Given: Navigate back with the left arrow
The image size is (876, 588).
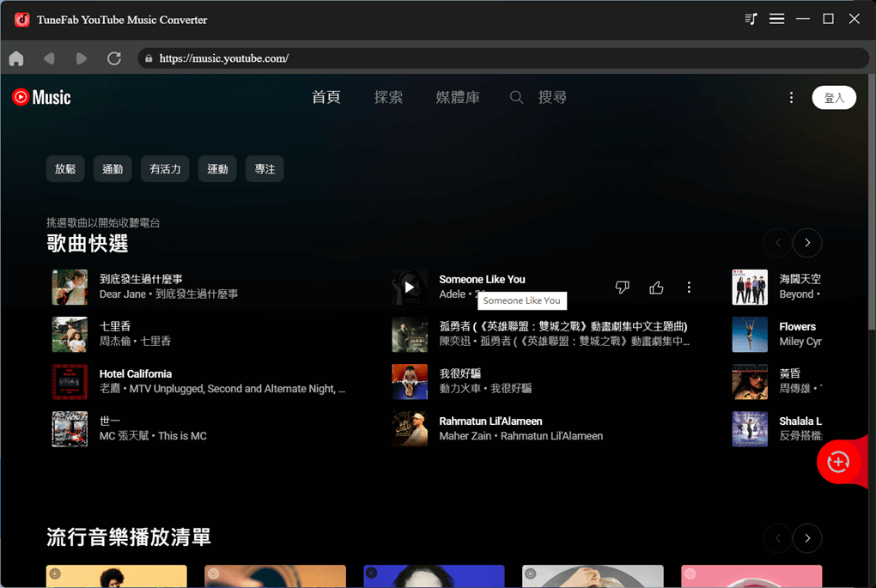Looking at the screenshot, I should pyautogui.click(x=49, y=58).
